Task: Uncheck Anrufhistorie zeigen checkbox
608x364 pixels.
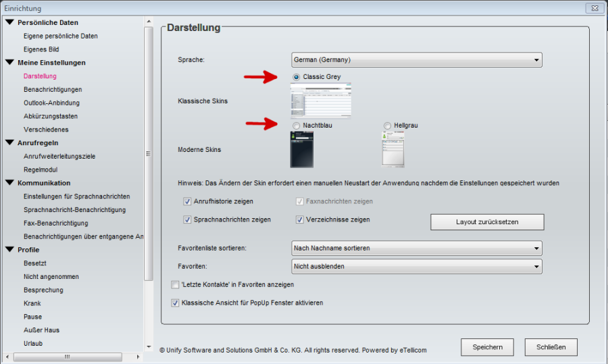Action: pyautogui.click(x=187, y=201)
